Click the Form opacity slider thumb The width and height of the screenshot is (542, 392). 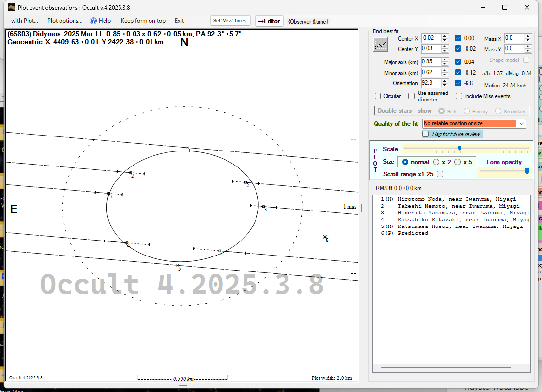(527, 171)
